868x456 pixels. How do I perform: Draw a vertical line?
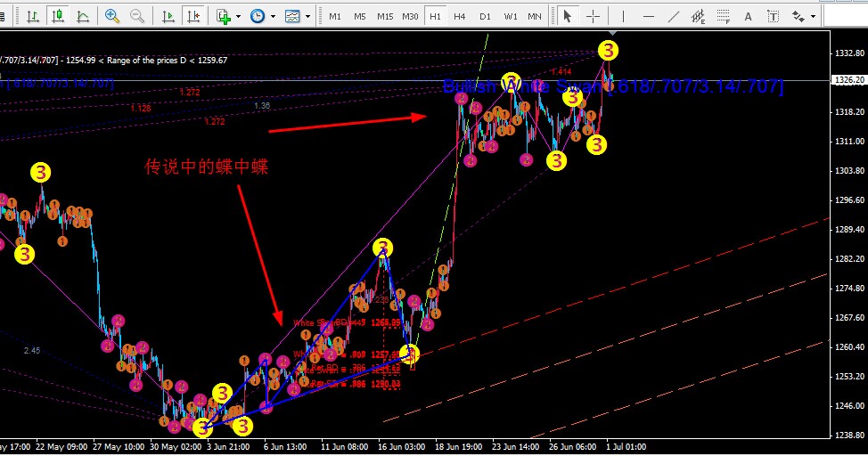[623, 17]
